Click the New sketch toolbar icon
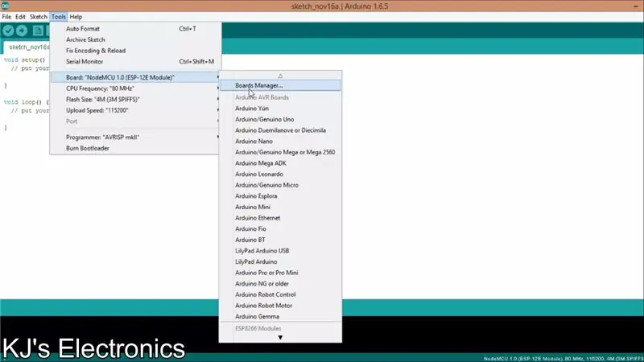Screen dimensions: 644x362 point(38,31)
